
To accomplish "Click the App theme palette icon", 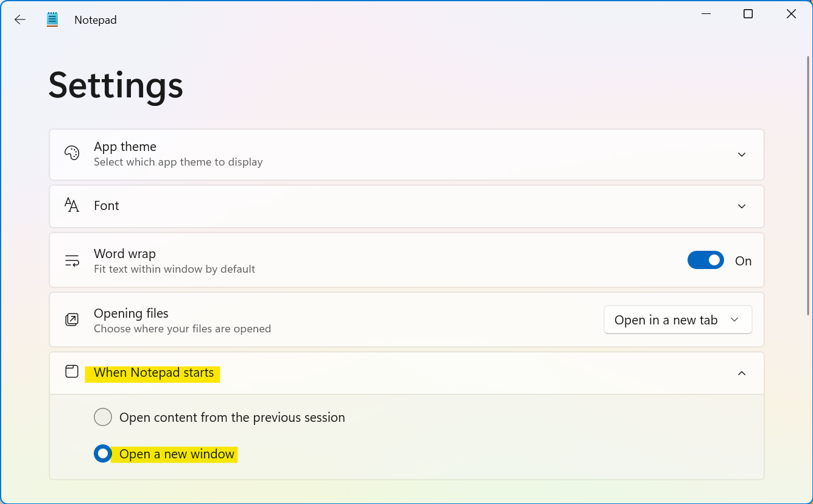I will tap(72, 153).
